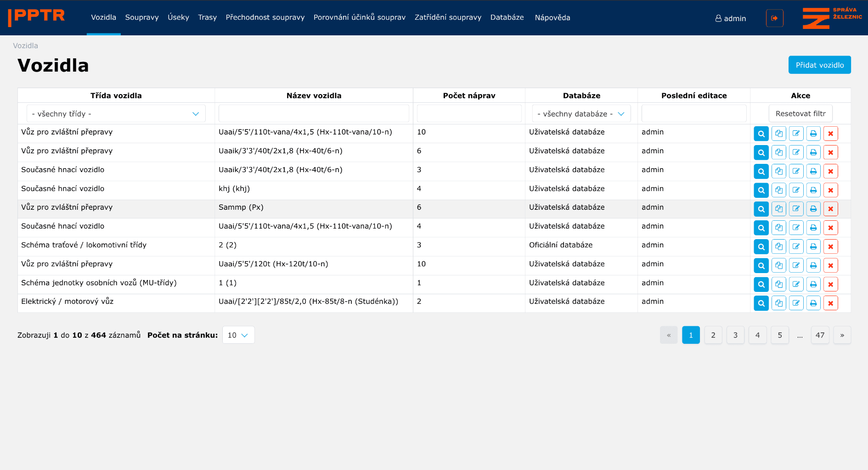Print the 2 (2) vehicle record
The height and width of the screenshot is (470, 868).
(813, 246)
